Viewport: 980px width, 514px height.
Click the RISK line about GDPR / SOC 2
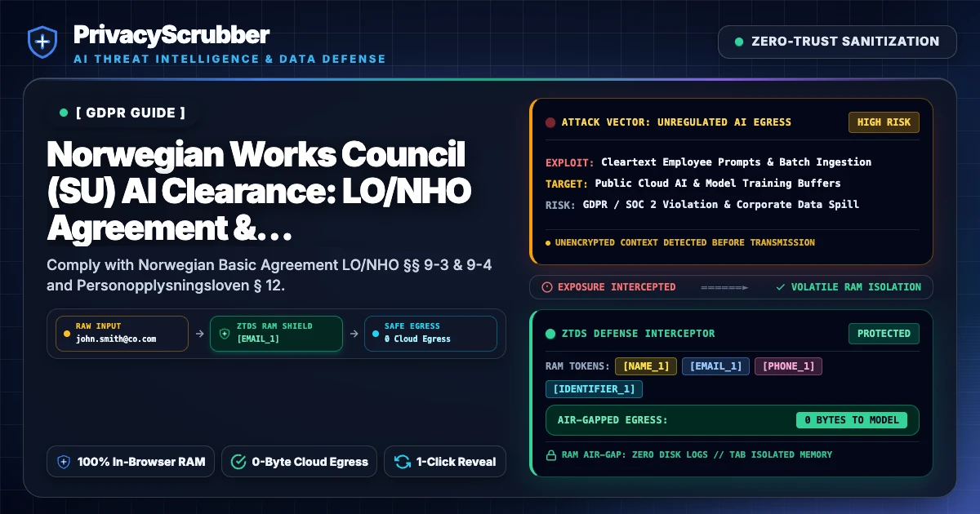click(x=702, y=204)
